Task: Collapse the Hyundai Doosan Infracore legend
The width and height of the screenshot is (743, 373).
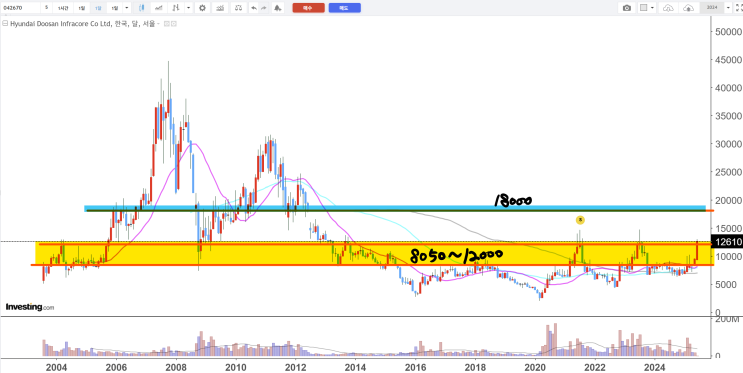Action: pyautogui.click(x=6, y=23)
